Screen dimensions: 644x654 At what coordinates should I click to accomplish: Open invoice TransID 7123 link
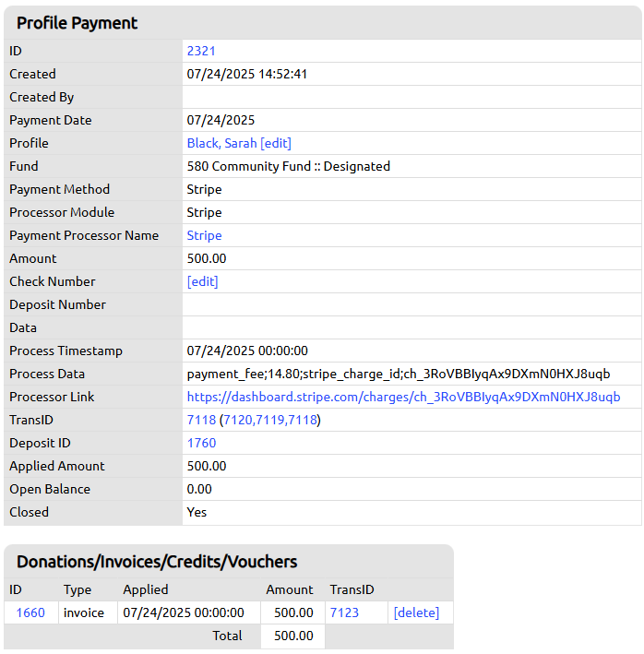[344, 612]
